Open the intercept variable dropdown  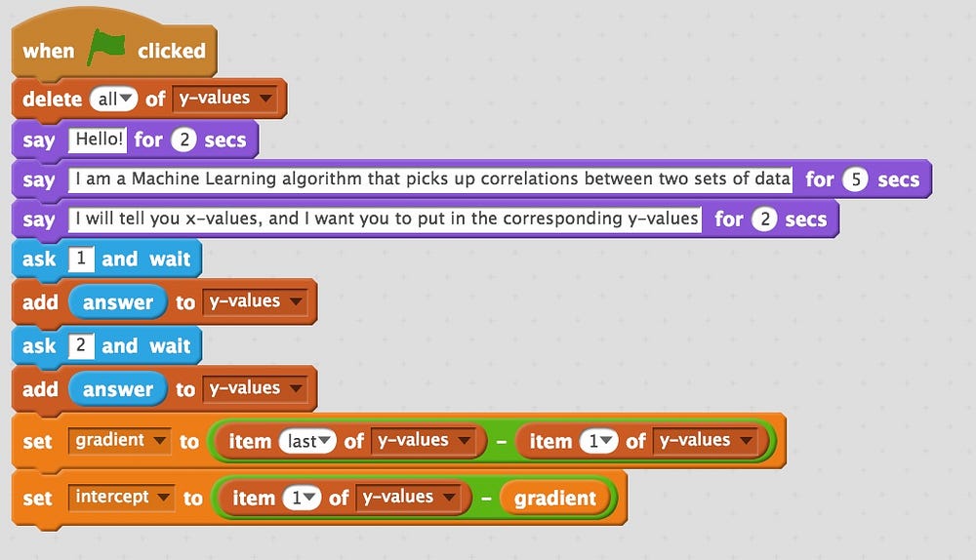123,497
